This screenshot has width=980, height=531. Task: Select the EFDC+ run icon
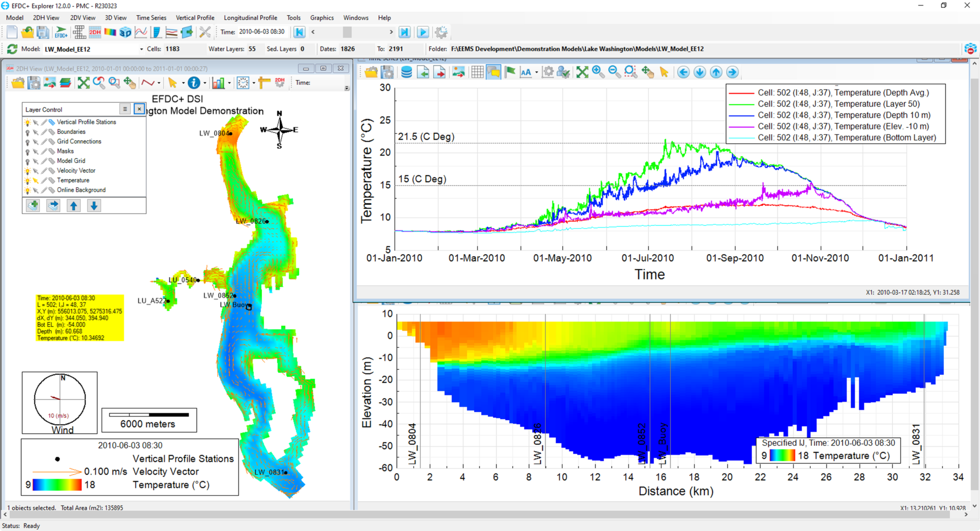[61, 32]
